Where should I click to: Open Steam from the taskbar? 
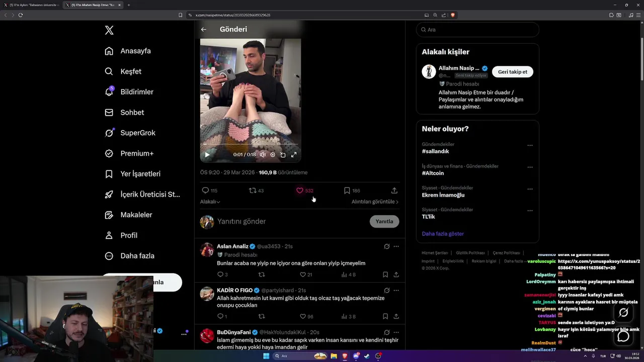coord(367,356)
